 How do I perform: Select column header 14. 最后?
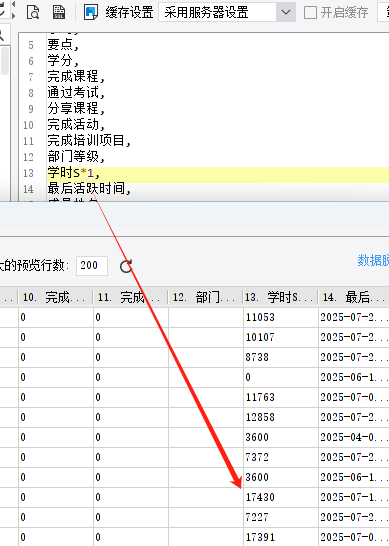tap(354, 297)
